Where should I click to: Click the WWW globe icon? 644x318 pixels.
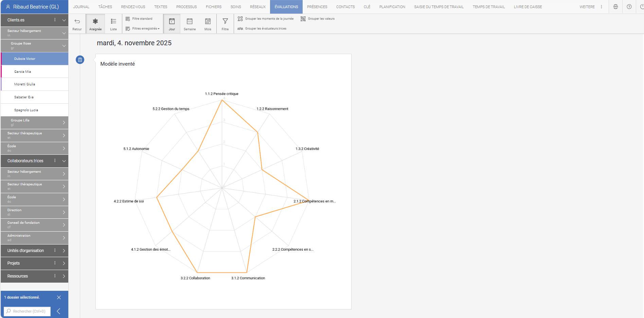615,6
